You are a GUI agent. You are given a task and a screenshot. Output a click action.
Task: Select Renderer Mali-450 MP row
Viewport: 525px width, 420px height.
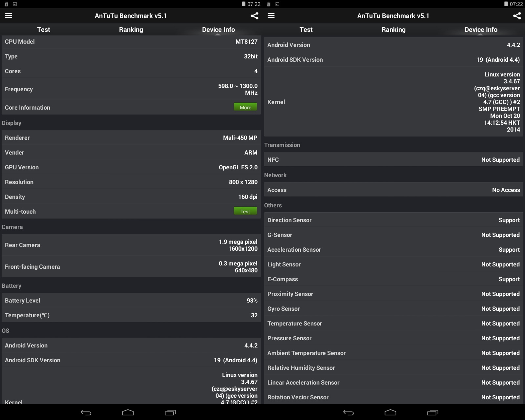click(131, 138)
